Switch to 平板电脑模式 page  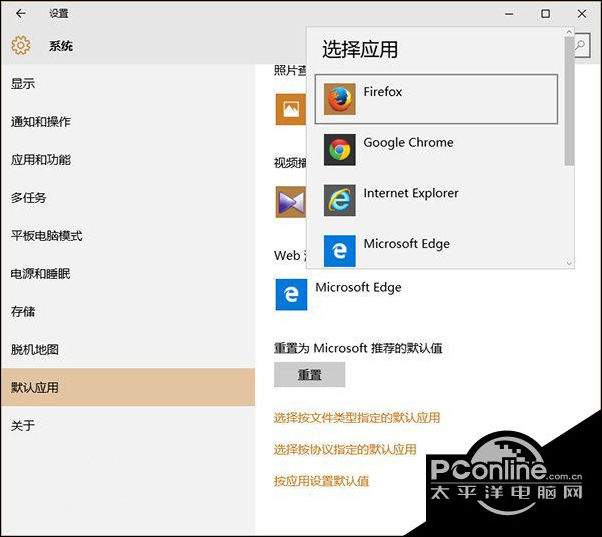[128, 236]
